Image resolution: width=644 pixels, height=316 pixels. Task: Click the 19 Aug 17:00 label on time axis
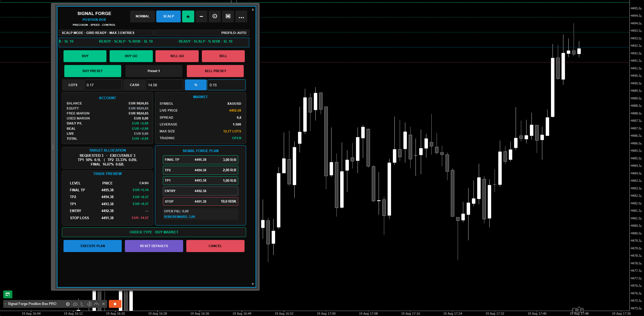326,314
